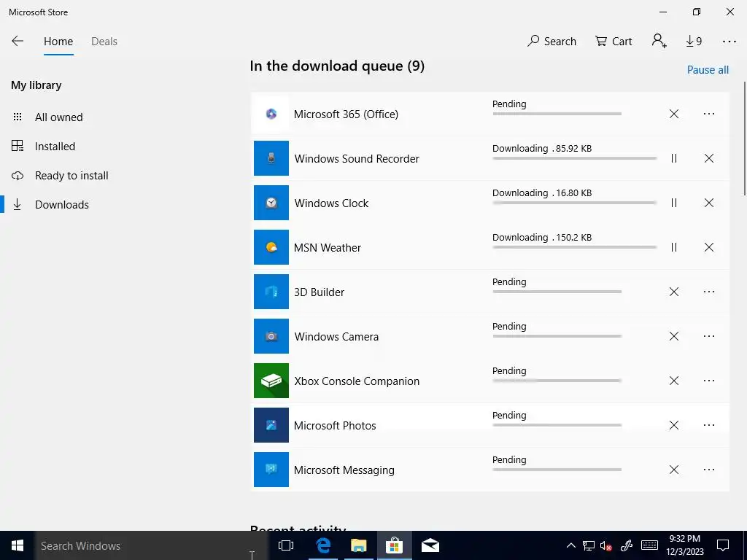747x560 pixels.
Task: Open more options for Microsoft Photos
Action: (x=709, y=425)
